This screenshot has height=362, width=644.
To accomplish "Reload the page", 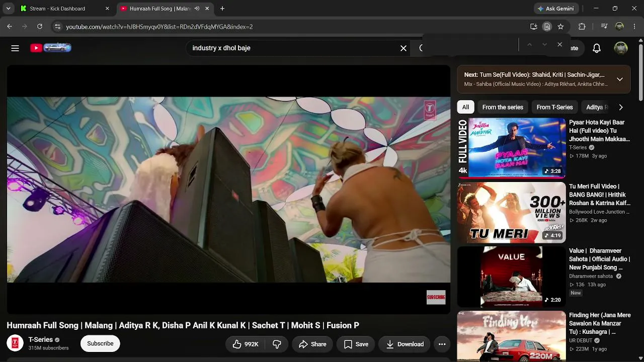I will point(40,27).
